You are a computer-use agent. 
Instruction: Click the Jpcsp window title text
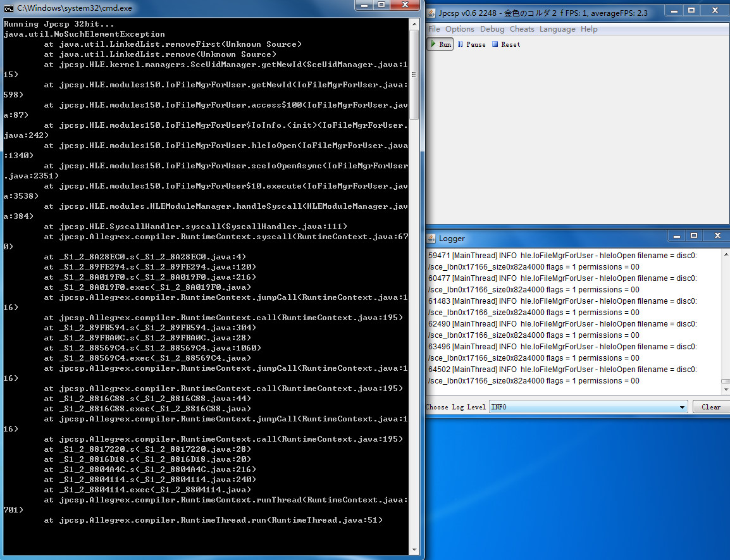click(543, 13)
